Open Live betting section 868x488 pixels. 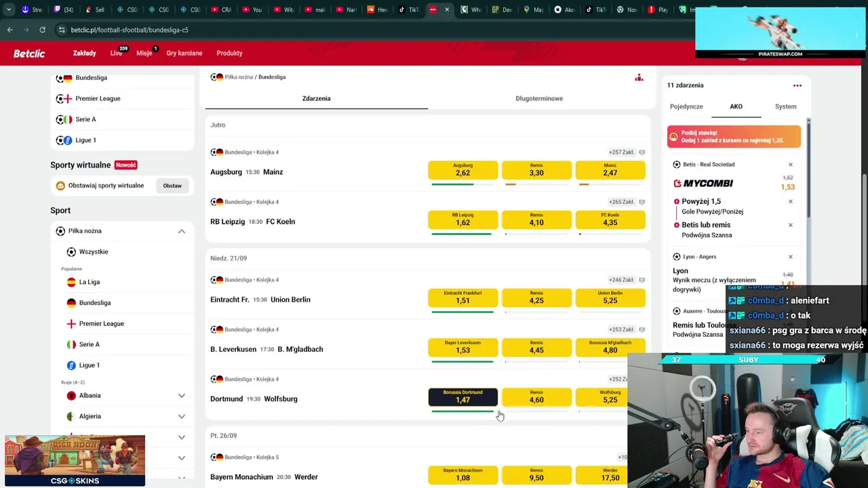click(116, 53)
